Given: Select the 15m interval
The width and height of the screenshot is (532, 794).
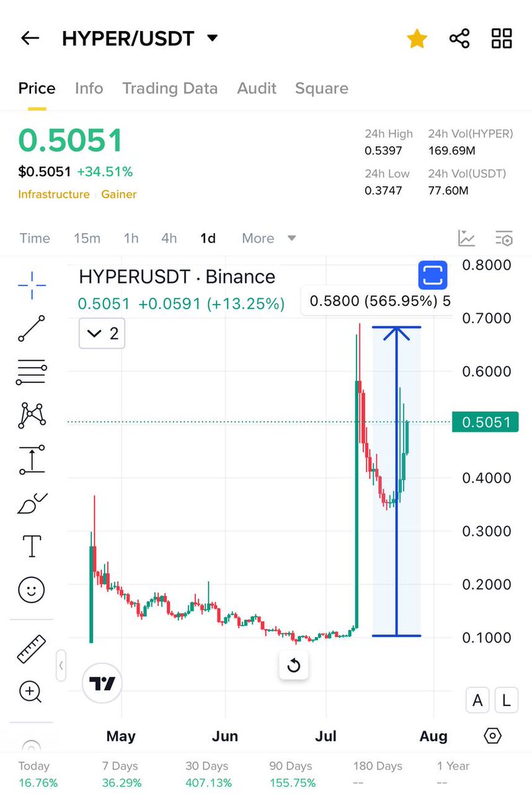Looking at the screenshot, I should 87,238.
